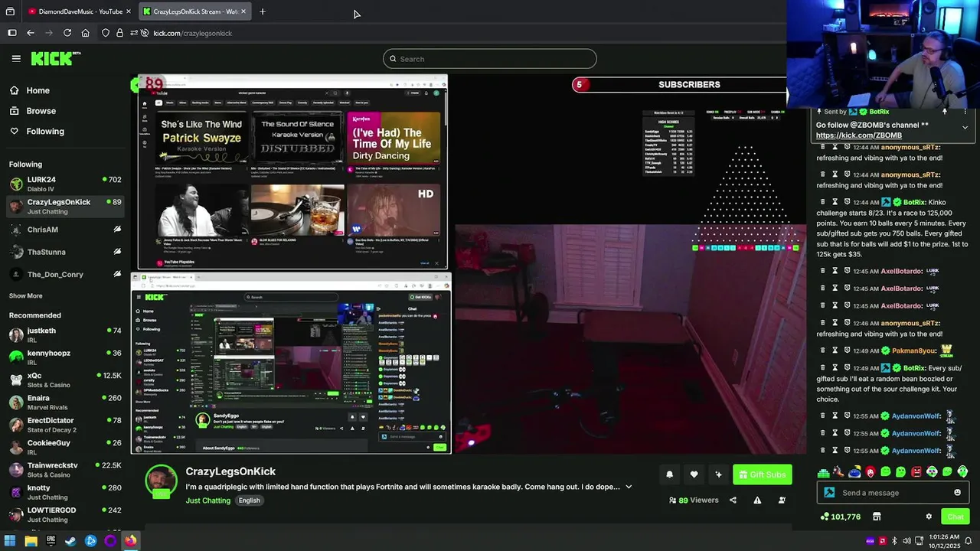Click the tracking protection shield icon
The height and width of the screenshot is (551, 980).
tap(106, 33)
